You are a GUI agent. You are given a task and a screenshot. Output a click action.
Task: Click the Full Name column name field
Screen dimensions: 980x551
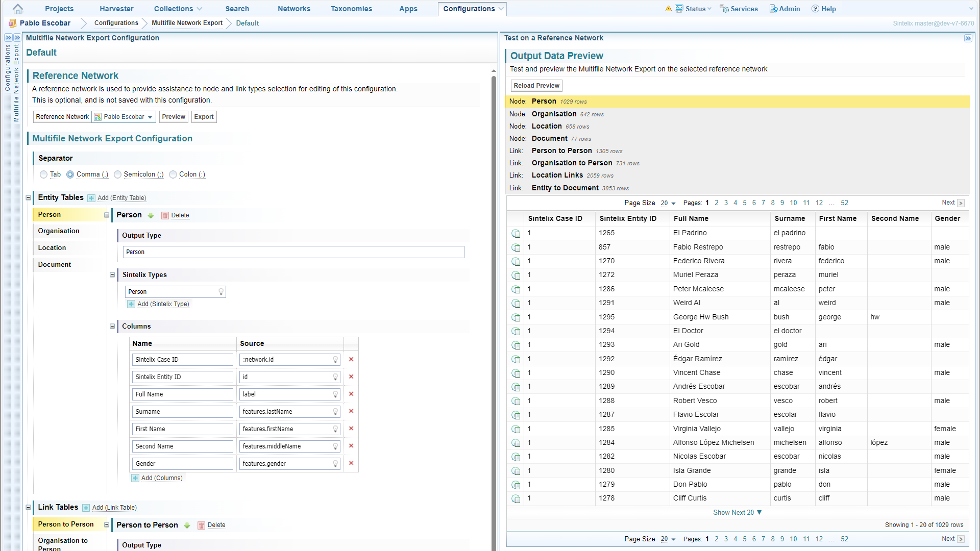[x=182, y=394]
